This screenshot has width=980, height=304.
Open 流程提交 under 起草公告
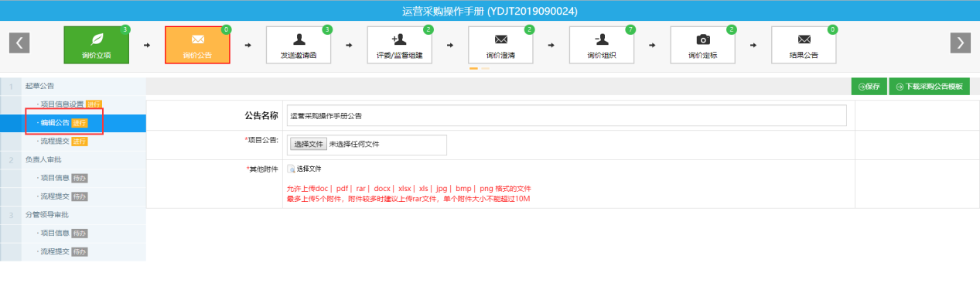tap(55, 141)
